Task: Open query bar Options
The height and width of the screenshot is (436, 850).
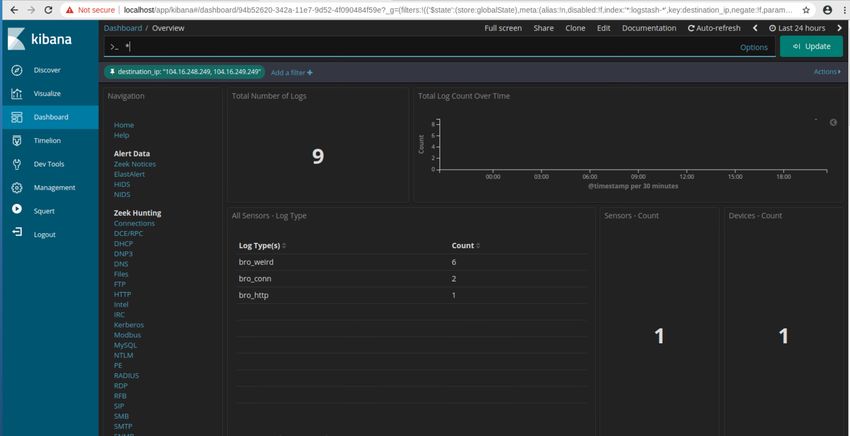Action: [754, 47]
